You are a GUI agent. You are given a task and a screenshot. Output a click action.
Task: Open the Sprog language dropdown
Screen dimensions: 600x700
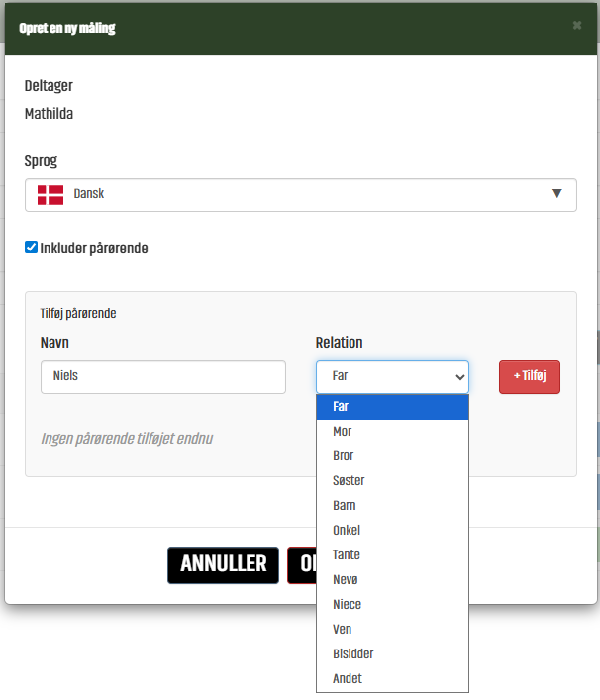tap(300, 194)
